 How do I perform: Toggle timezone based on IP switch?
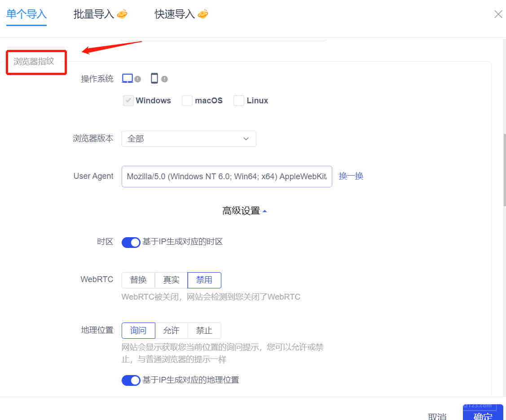tap(131, 242)
